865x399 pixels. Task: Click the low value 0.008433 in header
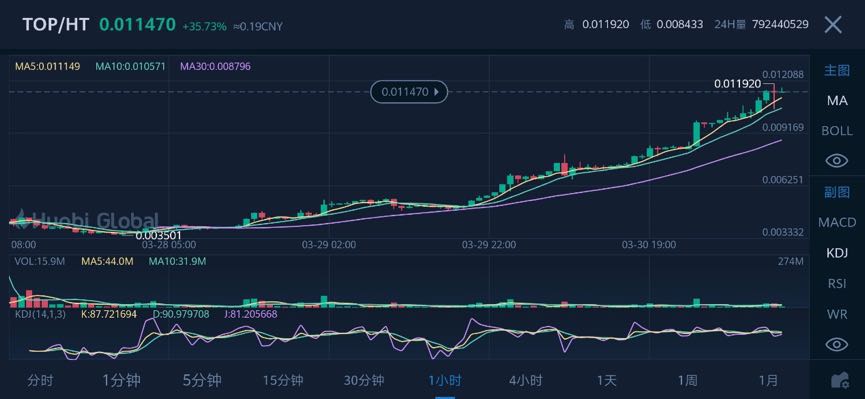(x=680, y=24)
